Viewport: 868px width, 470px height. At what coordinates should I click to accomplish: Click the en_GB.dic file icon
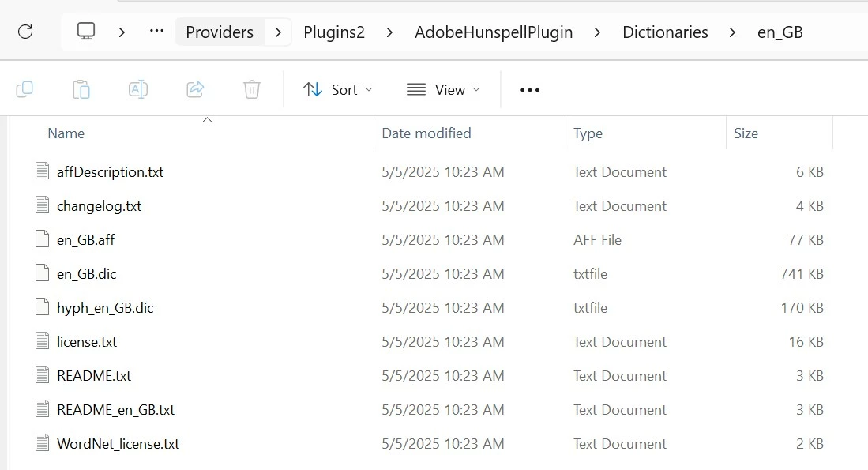[42, 273]
